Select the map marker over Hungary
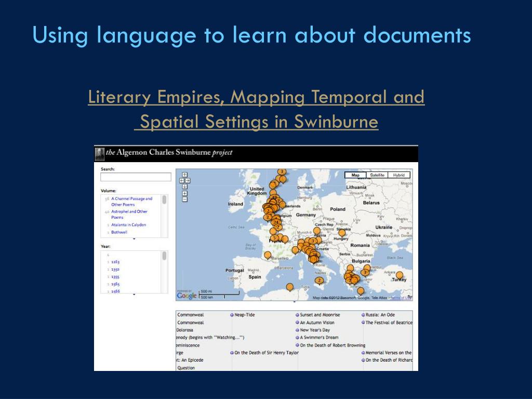 click(342, 233)
